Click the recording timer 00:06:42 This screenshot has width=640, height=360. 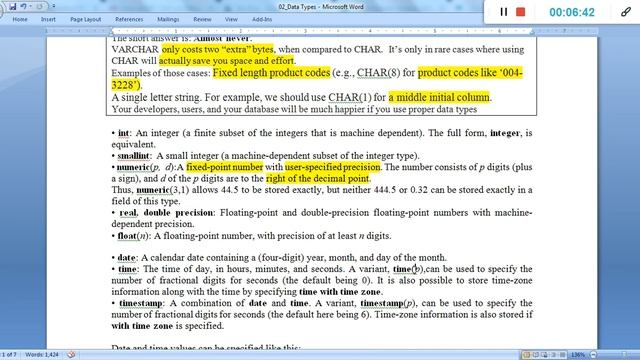point(572,12)
